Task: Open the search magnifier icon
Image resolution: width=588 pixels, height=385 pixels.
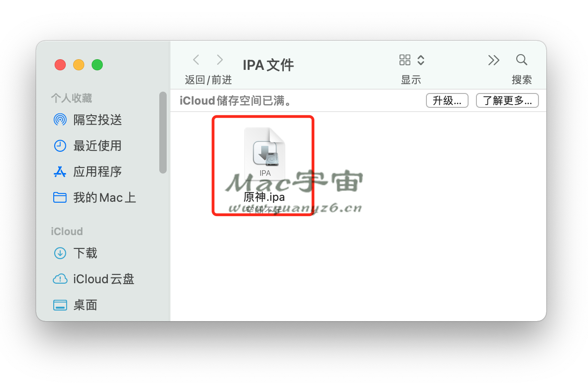Action: 521,60
